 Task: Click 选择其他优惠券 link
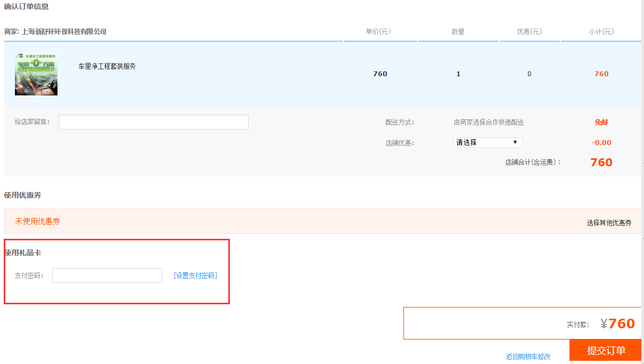[x=609, y=223]
